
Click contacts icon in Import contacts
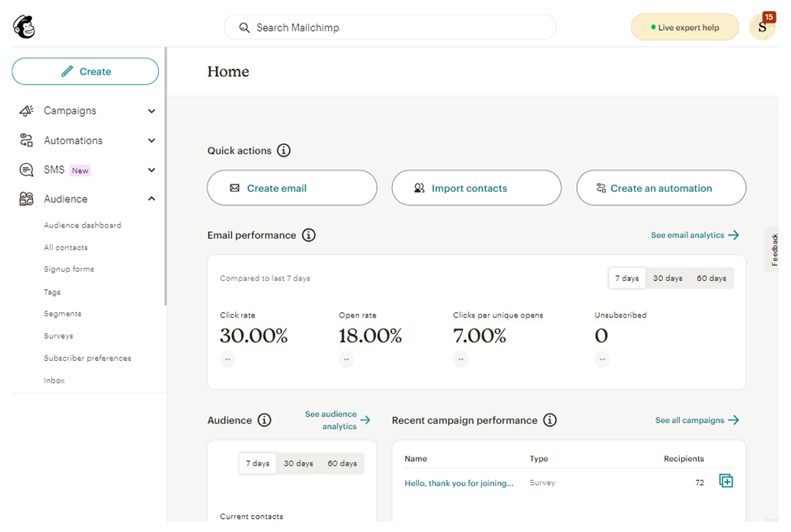pos(419,188)
